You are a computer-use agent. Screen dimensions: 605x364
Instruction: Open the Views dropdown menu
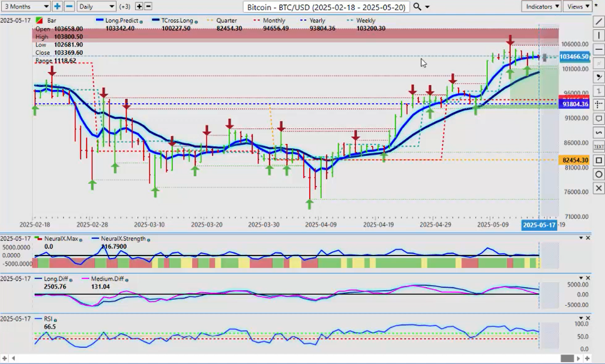click(x=577, y=6)
